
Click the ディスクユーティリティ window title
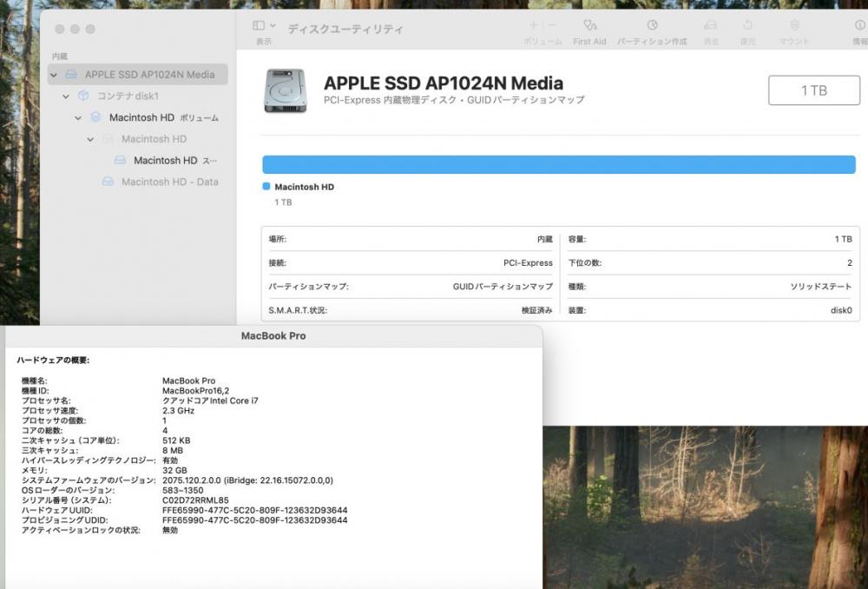(x=345, y=29)
